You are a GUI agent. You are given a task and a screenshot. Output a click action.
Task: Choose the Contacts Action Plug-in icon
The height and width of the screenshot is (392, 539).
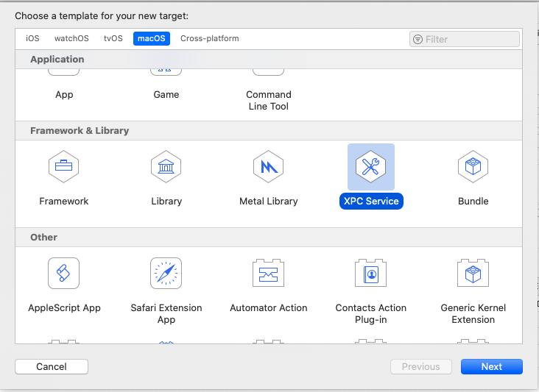371,274
